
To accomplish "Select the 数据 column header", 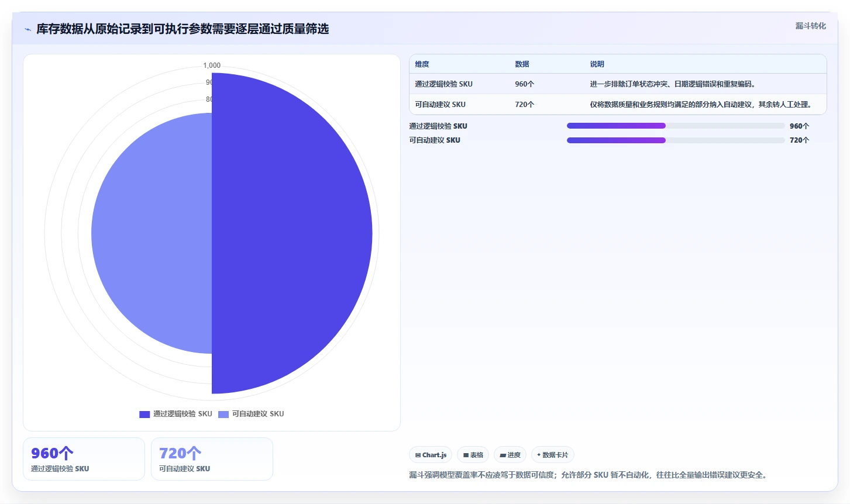I will [522, 64].
